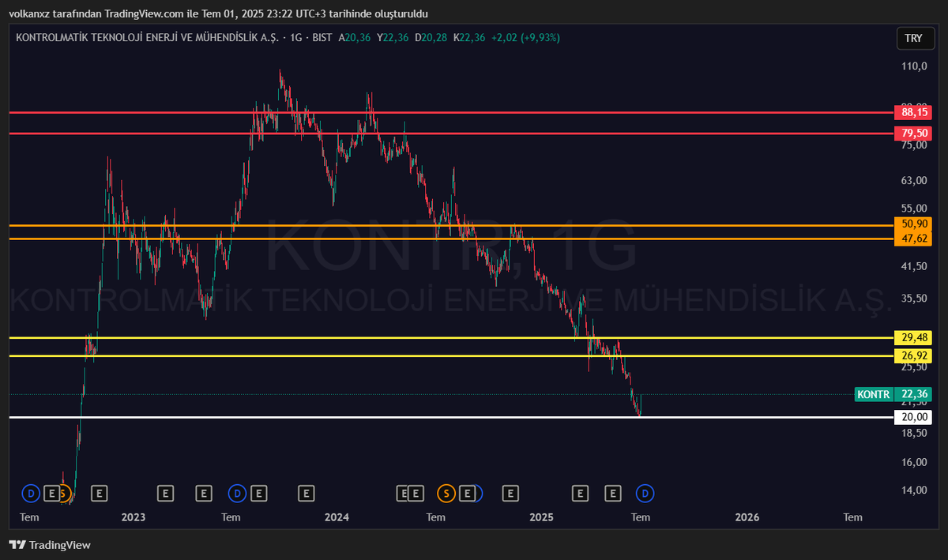
Task: Click the red 79,50 price label
Action: point(912,133)
